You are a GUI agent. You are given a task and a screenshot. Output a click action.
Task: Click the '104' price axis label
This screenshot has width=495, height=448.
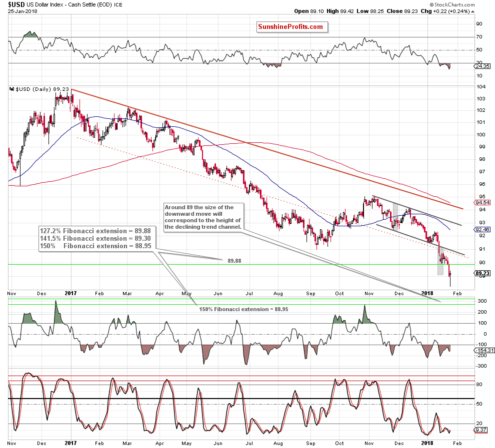481,87
